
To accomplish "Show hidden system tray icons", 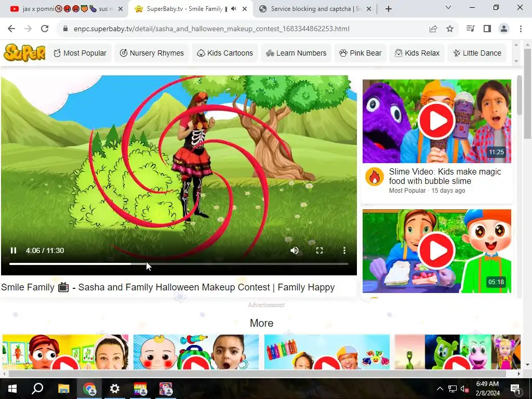I will (440, 389).
